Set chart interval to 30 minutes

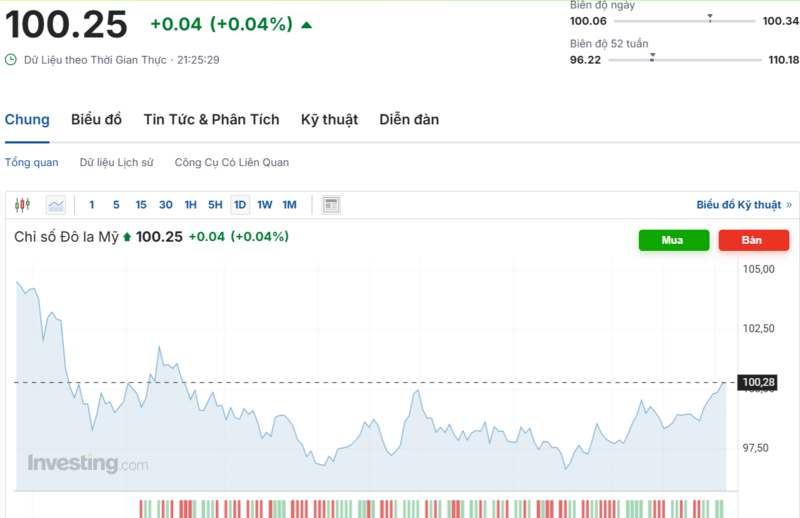(166, 205)
